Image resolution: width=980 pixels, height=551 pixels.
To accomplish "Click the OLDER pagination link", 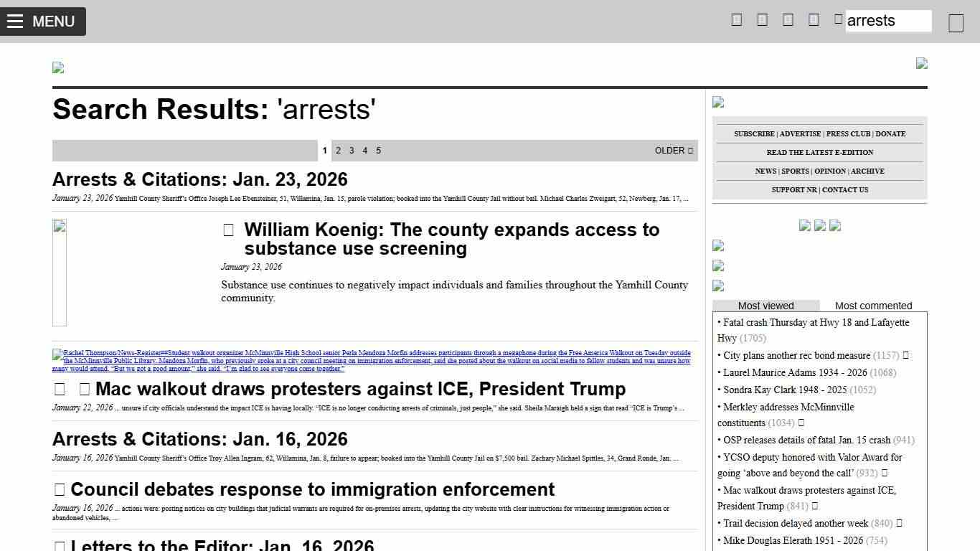I will pos(674,151).
